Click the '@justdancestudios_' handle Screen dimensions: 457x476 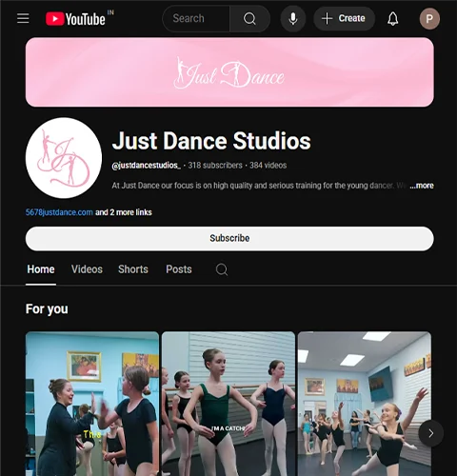[x=147, y=166]
